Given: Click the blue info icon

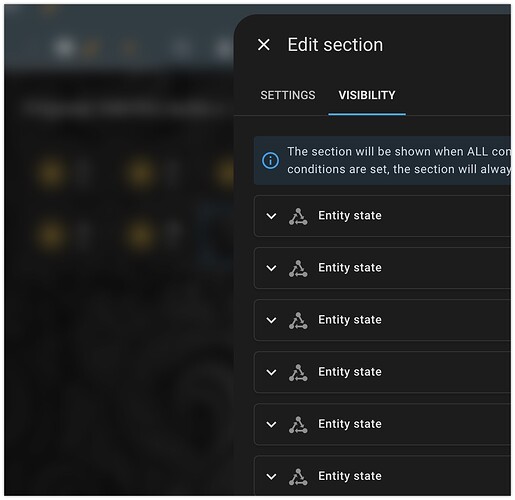Looking at the screenshot, I should coord(270,161).
